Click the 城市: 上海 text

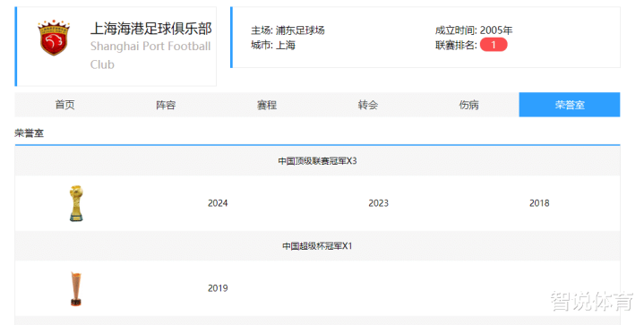pyautogui.click(x=273, y=45)
